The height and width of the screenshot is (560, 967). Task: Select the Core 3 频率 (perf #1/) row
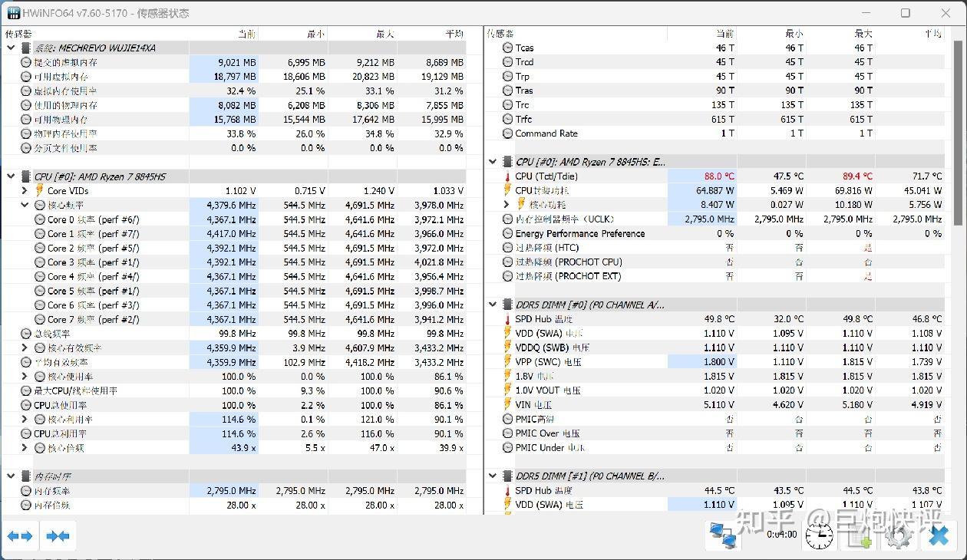(235, 262)
